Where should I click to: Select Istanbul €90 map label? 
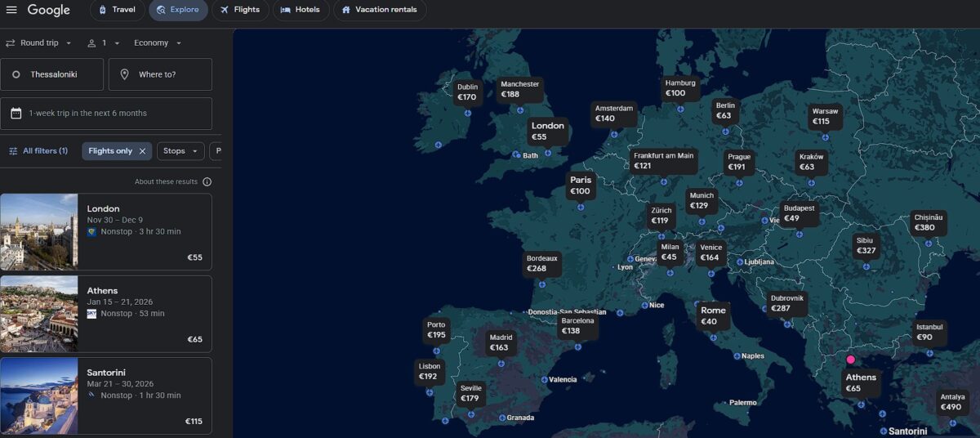[929, 332]
